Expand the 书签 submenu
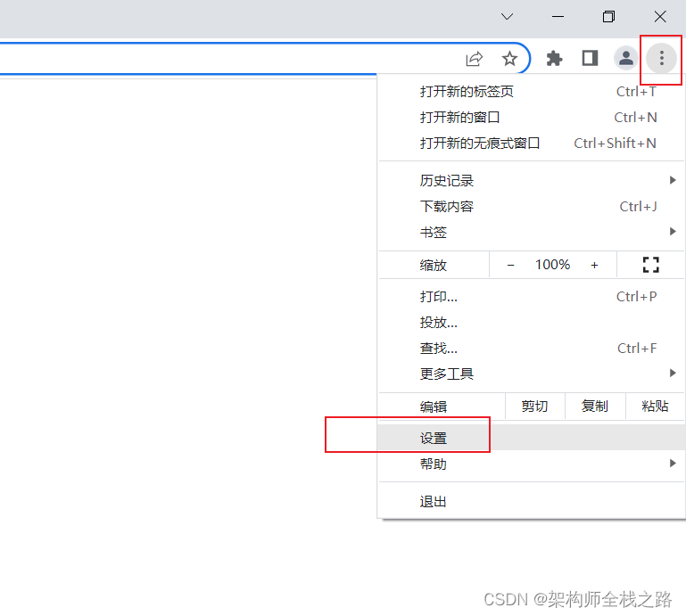The width and height of the screenshot is (686, 616). point(531,232)
